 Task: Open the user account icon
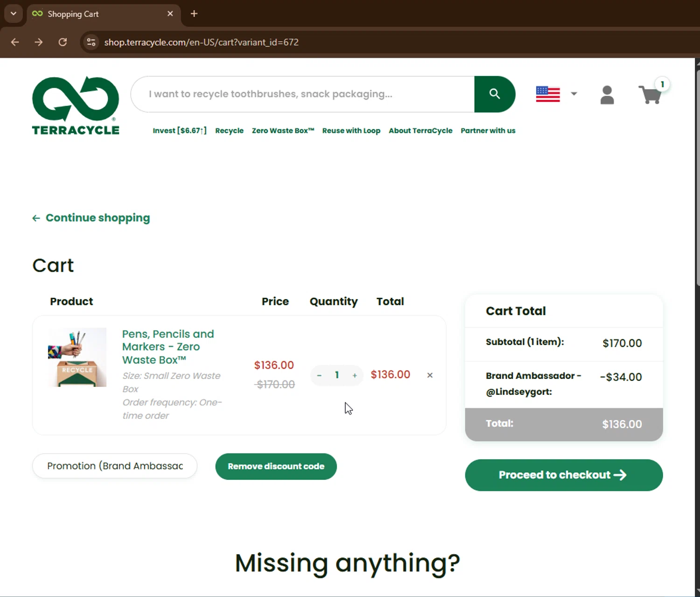(x=607, y=95)
